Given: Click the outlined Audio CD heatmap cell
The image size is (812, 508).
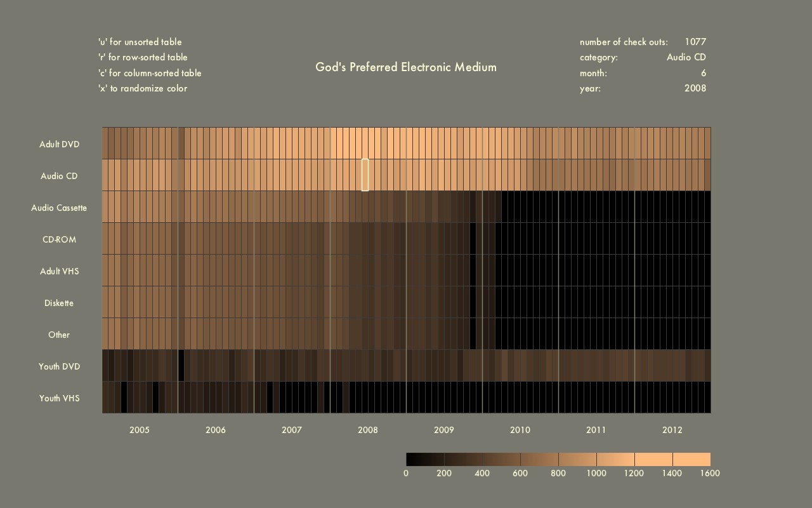Looking at the screenshot, I should pos(365,175).
